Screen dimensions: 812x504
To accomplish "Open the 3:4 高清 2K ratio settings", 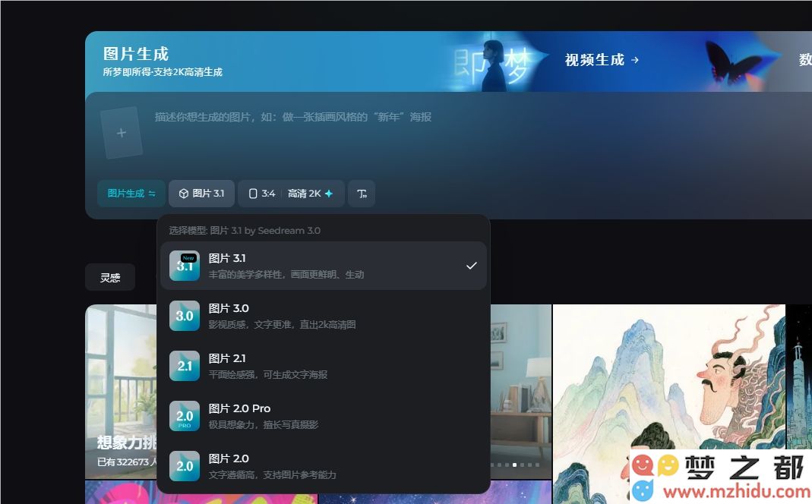I will 291,194.
